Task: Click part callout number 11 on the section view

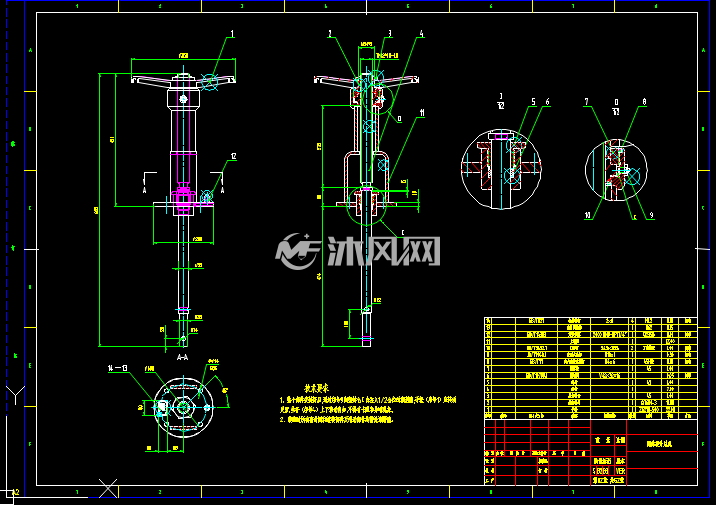Action: coord(422,113)
